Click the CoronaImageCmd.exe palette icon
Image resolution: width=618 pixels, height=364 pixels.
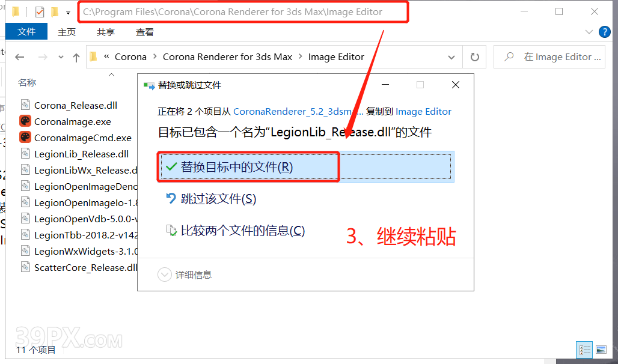click(x=25, y=137)
